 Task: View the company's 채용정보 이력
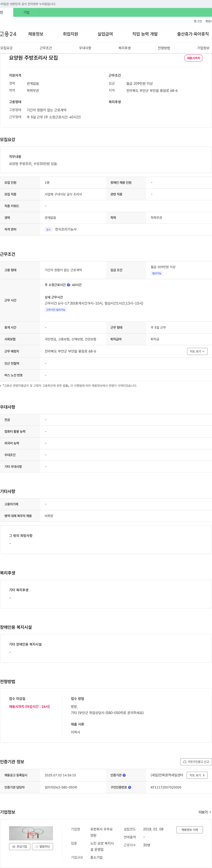[x=190, y=830]
